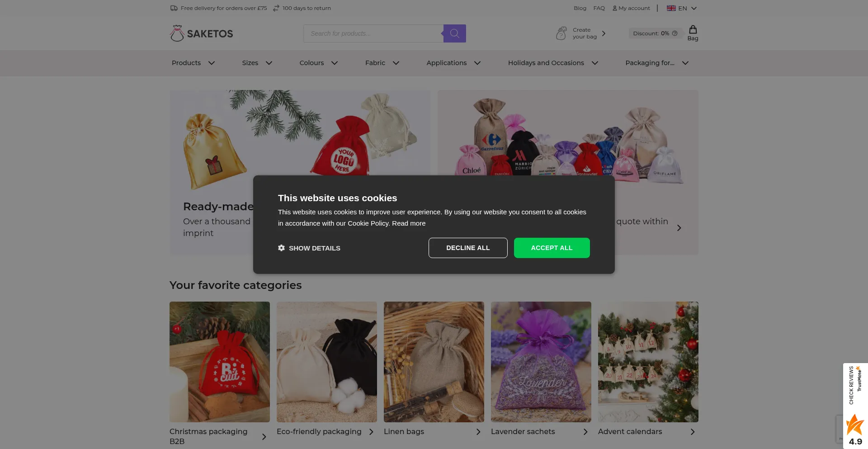Viewport: 868px width, 449px height.
Task: Click Eco-friendly packaging category label
Action: click(319, 432)
